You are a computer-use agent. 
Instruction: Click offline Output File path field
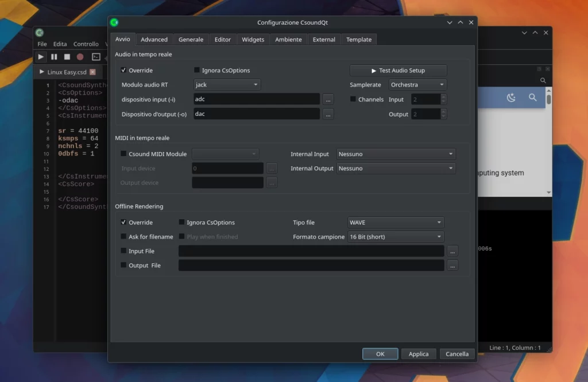tap(311, 266)
